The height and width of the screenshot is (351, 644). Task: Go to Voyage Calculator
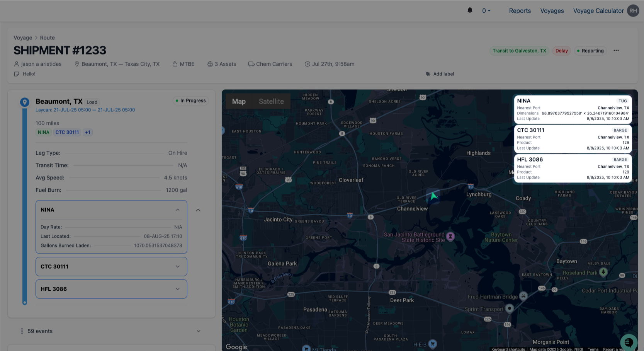coord(598,11)
